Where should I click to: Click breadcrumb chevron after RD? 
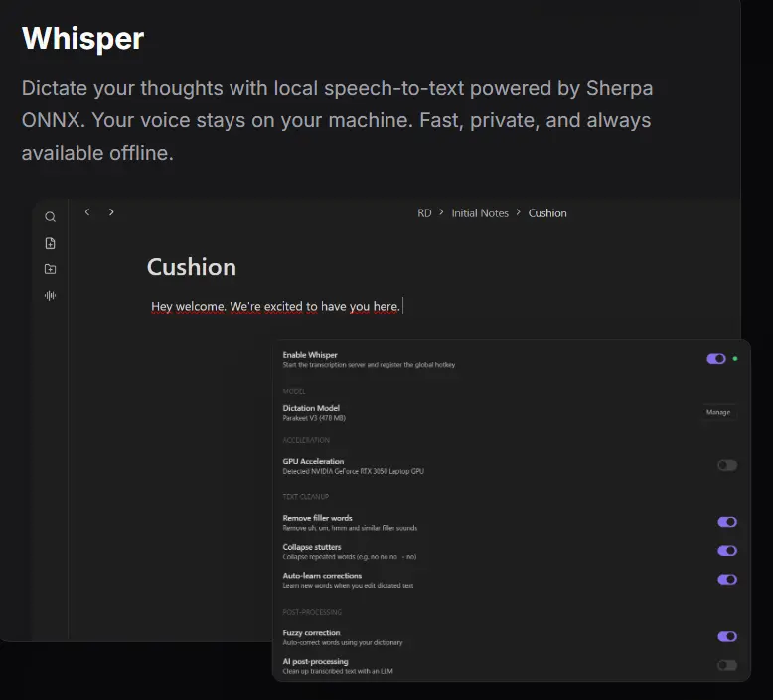click(x=441, y=212)
